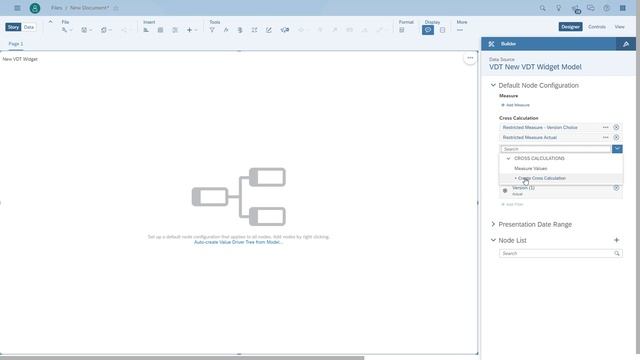Open options for Restricted Measure Actual

(606, 138)
